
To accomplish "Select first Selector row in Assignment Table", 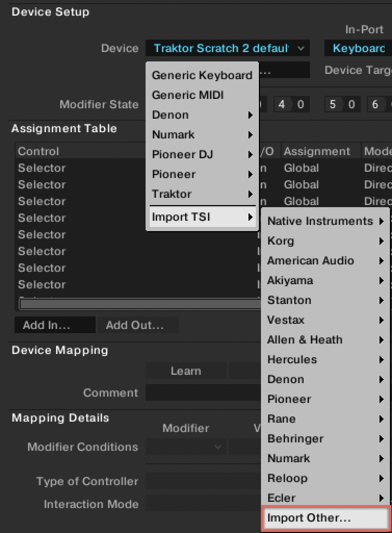I will pyautogui.click(x=80, y=168).
